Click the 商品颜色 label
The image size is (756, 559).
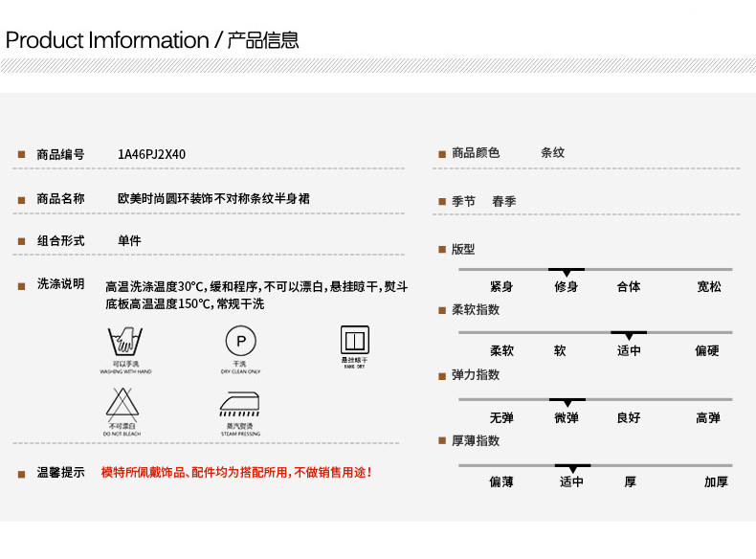476,153
